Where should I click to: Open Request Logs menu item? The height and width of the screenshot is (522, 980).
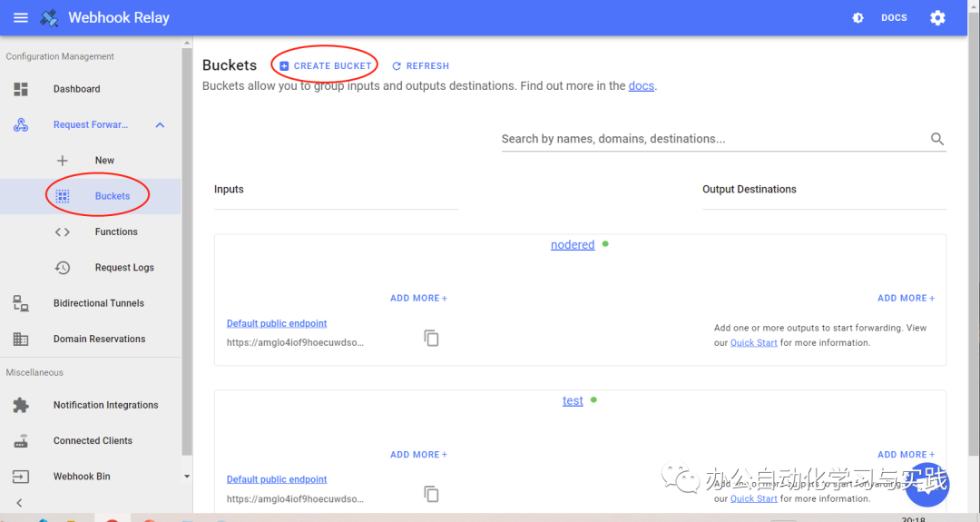(x=124, y=267)
